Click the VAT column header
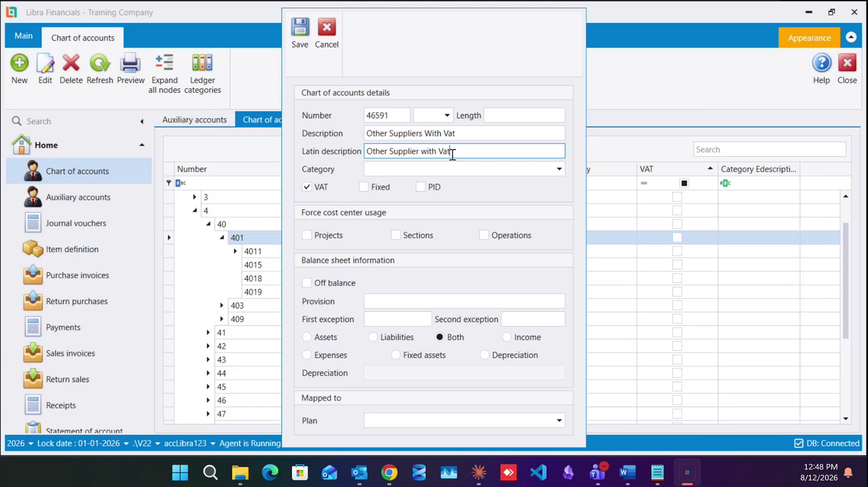Viewport: 868px width, 487px height. pos(677,169)
